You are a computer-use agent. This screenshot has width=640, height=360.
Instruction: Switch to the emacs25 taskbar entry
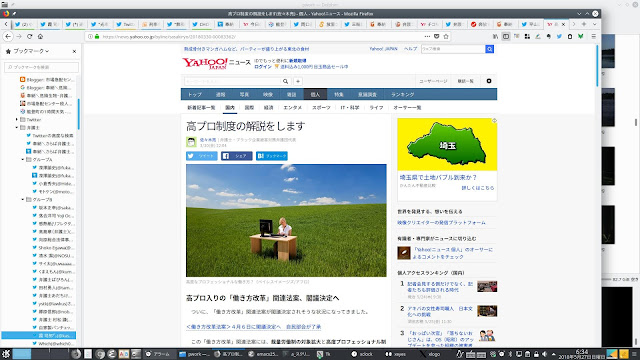(263, 354)
